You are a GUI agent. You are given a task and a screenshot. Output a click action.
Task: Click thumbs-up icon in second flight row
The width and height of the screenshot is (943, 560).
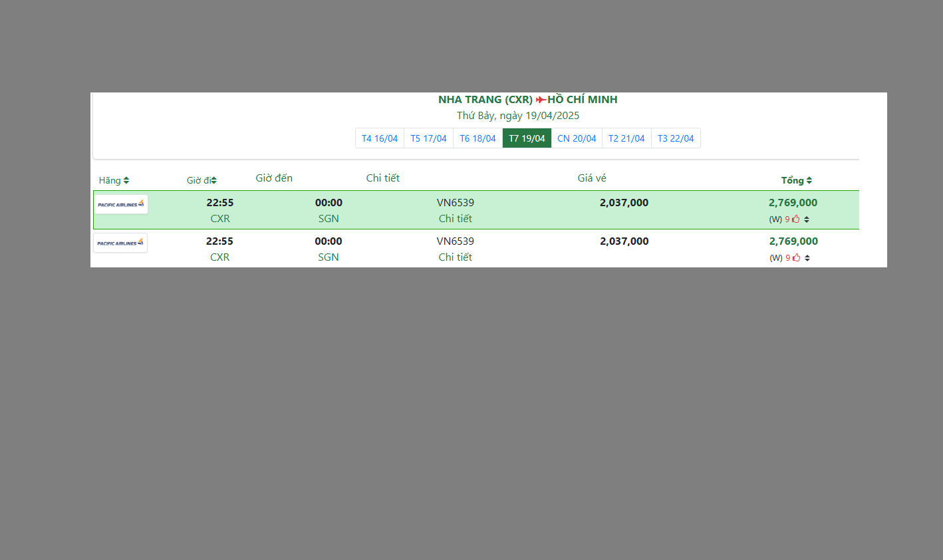[x=796, y=258]
